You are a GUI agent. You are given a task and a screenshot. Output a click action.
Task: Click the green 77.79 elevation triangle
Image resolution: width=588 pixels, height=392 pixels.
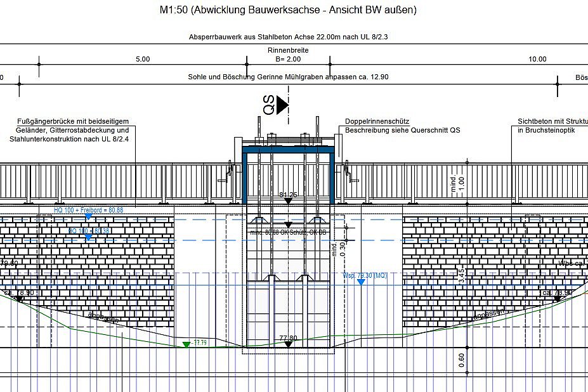point(186,344)
